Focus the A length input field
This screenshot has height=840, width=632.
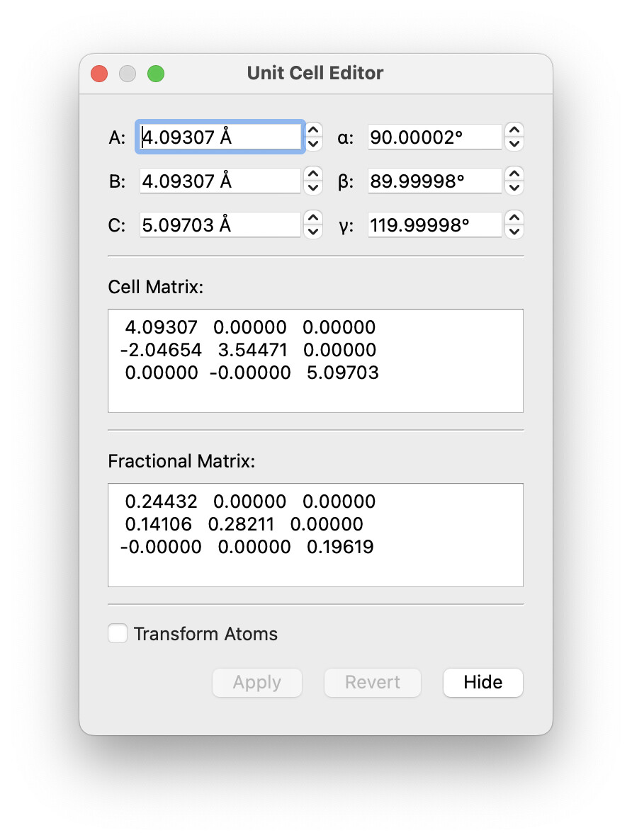coord(220,137)
